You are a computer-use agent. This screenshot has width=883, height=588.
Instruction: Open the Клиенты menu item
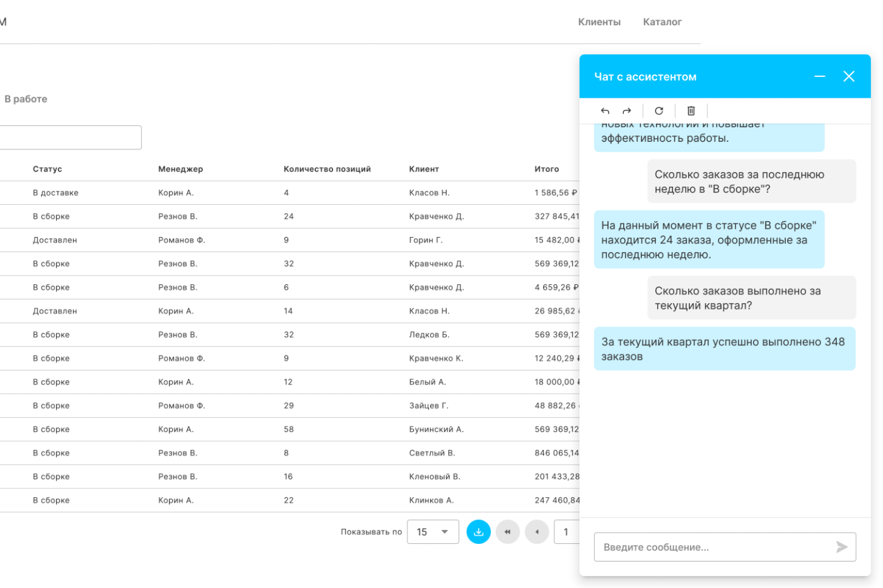[599, 22]
